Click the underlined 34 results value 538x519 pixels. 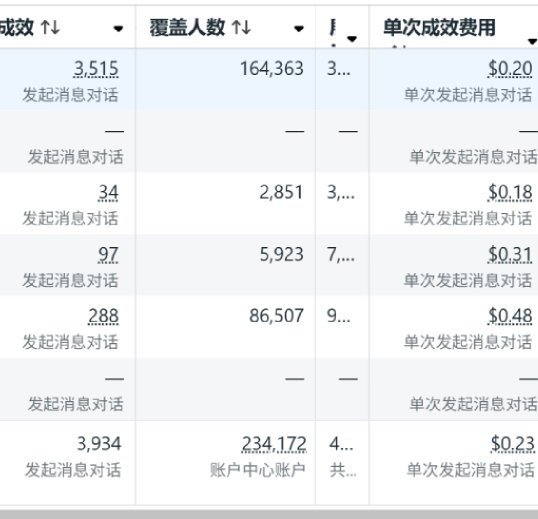pyautogui.click(x=108, y=192)
